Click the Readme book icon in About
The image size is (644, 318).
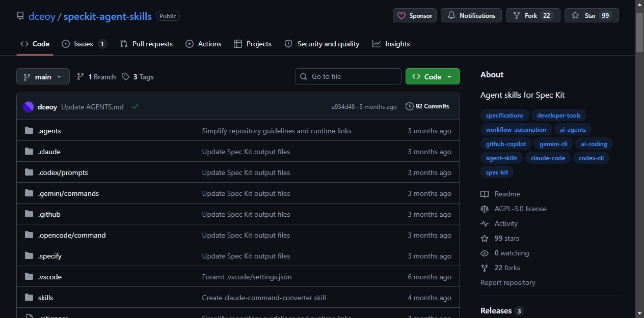(485, 194)
